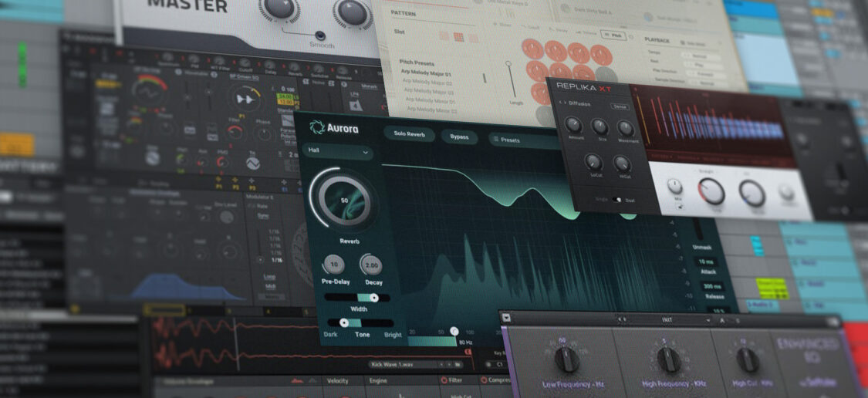868x398 pixels.
Task: Click the Replika XT Diffusion Amount knob
Action: (573, 124)
